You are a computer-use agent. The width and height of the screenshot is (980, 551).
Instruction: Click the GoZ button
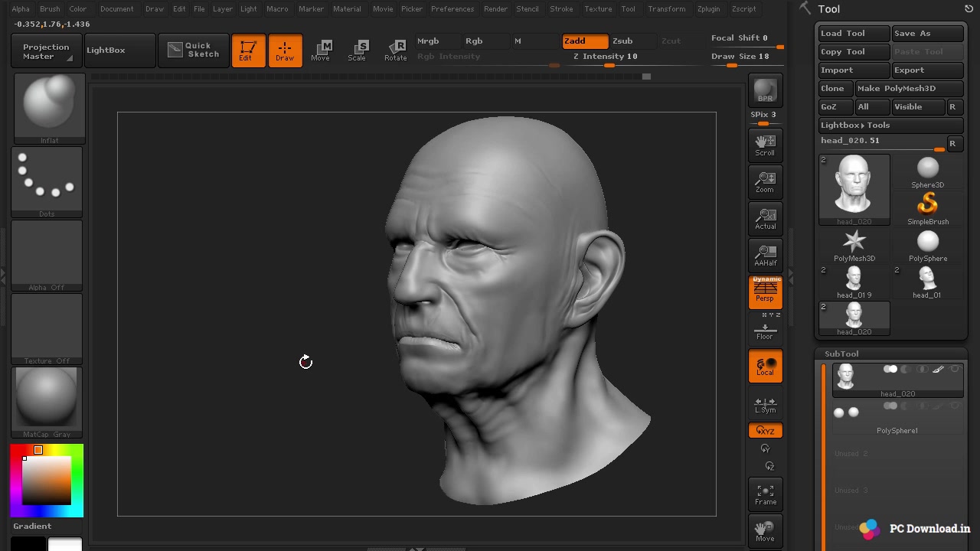pyautogui.click(x=835, y=107)
